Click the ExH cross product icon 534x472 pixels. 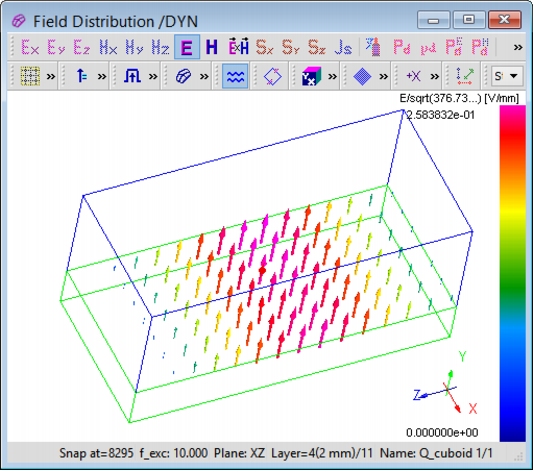click(238, 47)
